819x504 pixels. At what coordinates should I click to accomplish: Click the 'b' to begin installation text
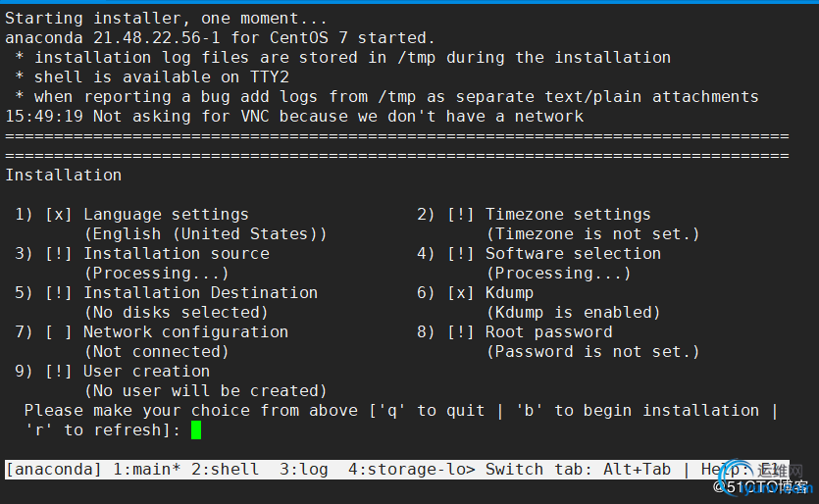point(638,411)
